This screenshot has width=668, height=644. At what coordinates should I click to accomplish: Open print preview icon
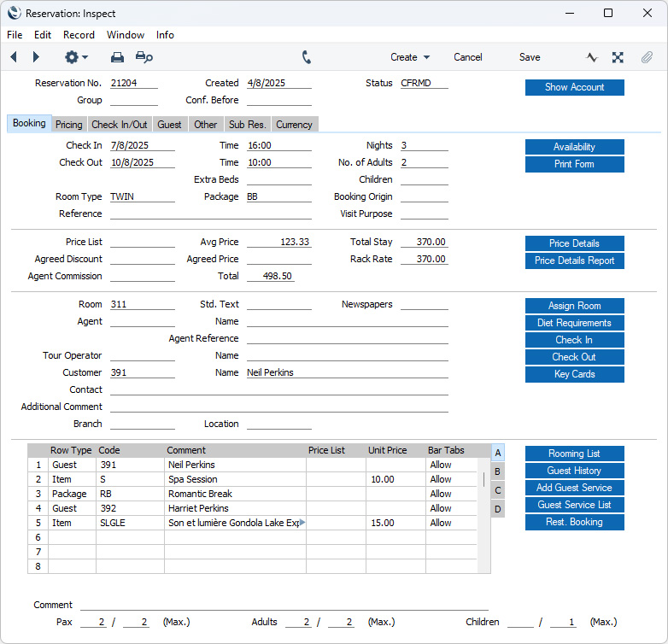tap(144, 57)
